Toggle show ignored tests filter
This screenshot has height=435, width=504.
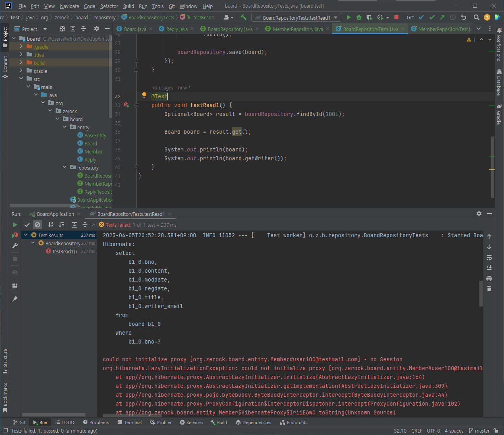pos(37,225)
